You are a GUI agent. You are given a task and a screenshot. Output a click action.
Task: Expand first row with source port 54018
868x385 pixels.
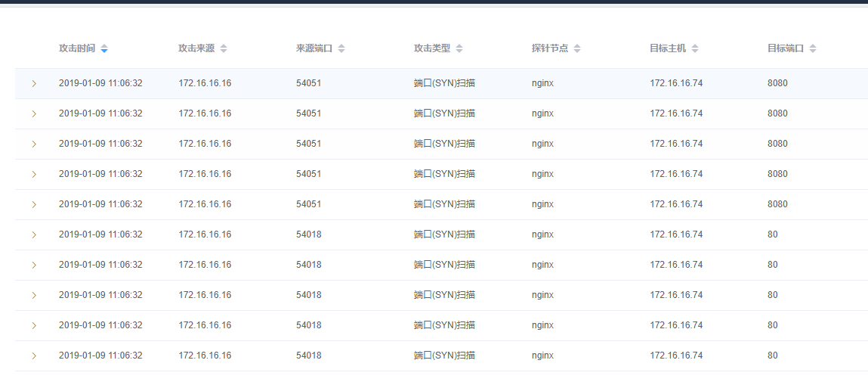point(34,235)
